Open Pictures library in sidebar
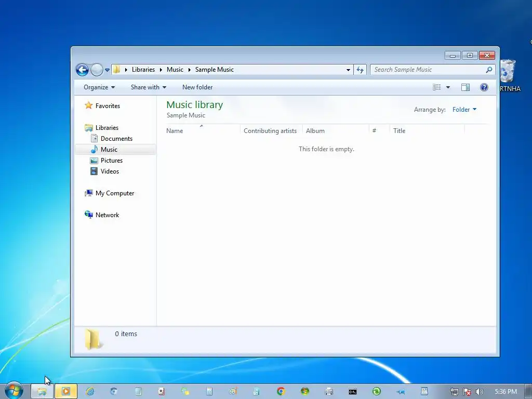 (112, 160)
